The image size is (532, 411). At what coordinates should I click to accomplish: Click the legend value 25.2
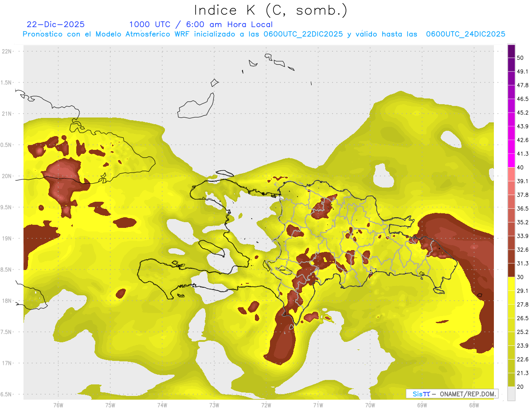coord(523,332)
